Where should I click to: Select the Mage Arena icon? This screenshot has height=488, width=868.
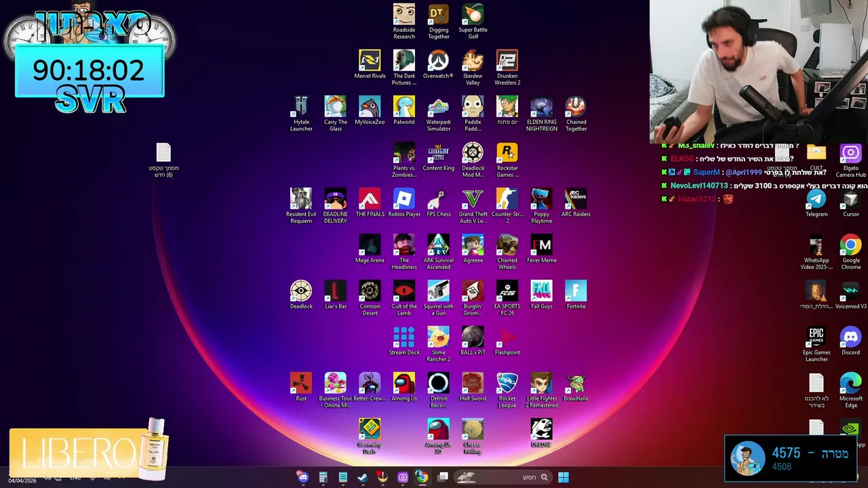point(370,249)
